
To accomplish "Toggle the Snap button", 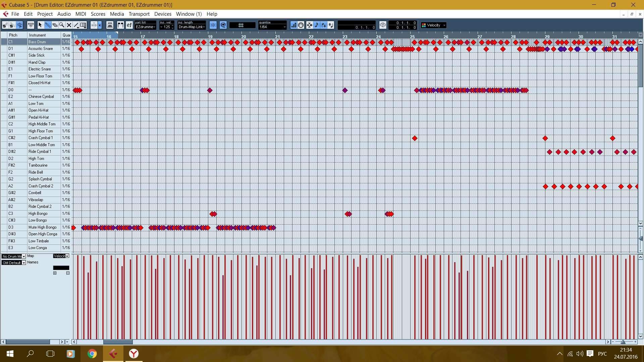I will pyautogui.click(x=213, y=25).
